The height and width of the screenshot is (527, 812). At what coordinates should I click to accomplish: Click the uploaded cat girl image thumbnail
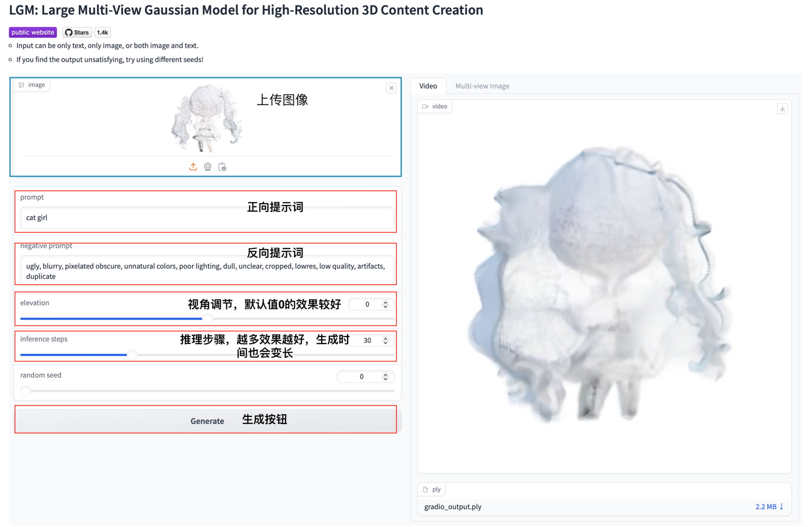206,118
